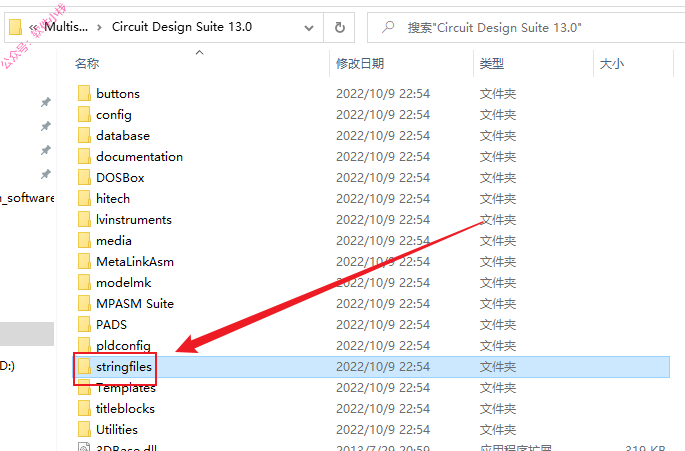Click the date cell of the DOSBox row
685x451 pixels.
click(x=383, y=177)
